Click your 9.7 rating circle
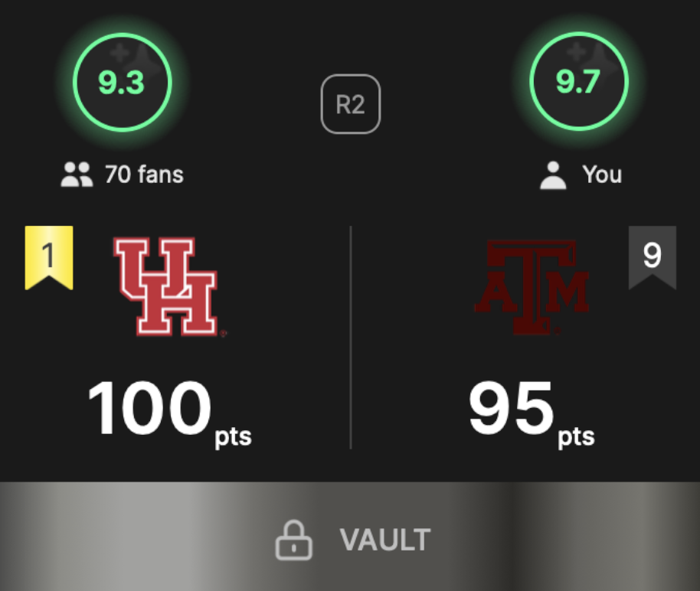700x591 pixels. point(579,81)
